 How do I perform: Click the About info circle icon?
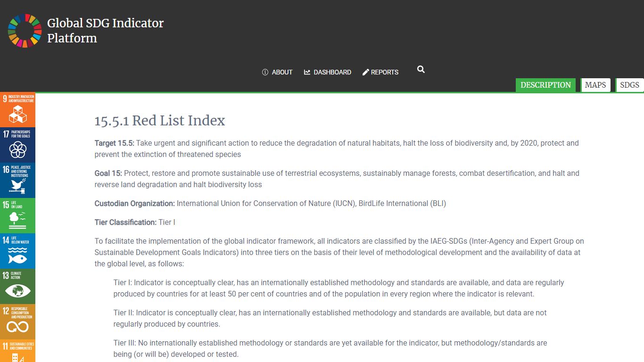(265, 72)
